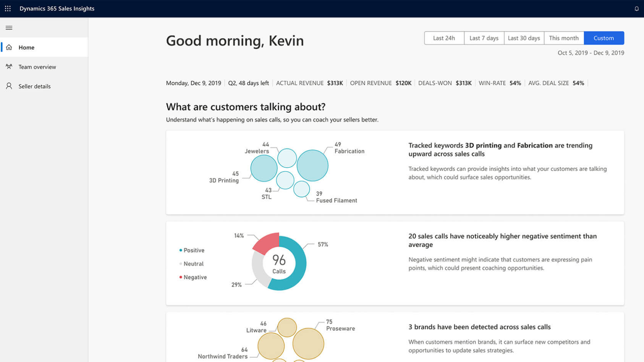
Task: Click OPEN REVENUE $120K metric
Action: click(x=381, y=83)
